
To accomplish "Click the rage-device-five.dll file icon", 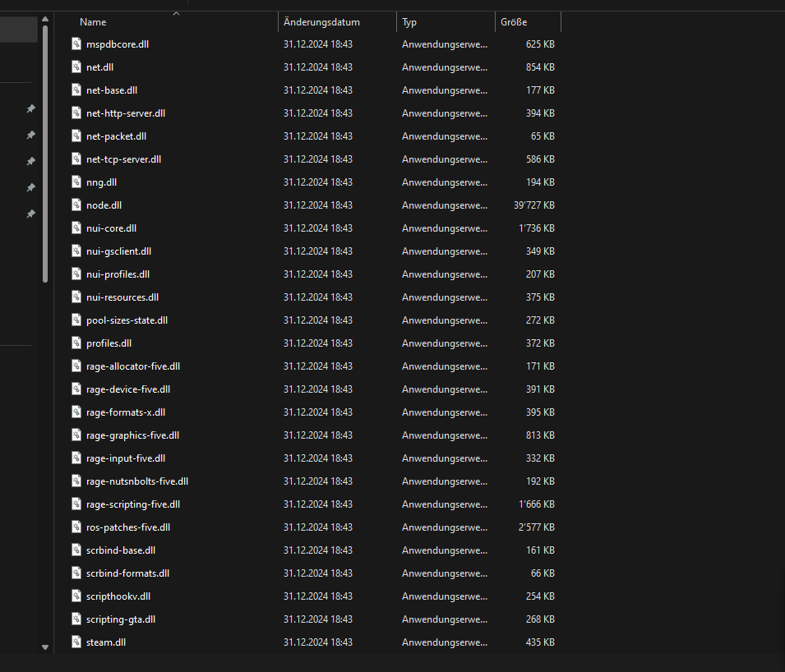I will 76,389.
